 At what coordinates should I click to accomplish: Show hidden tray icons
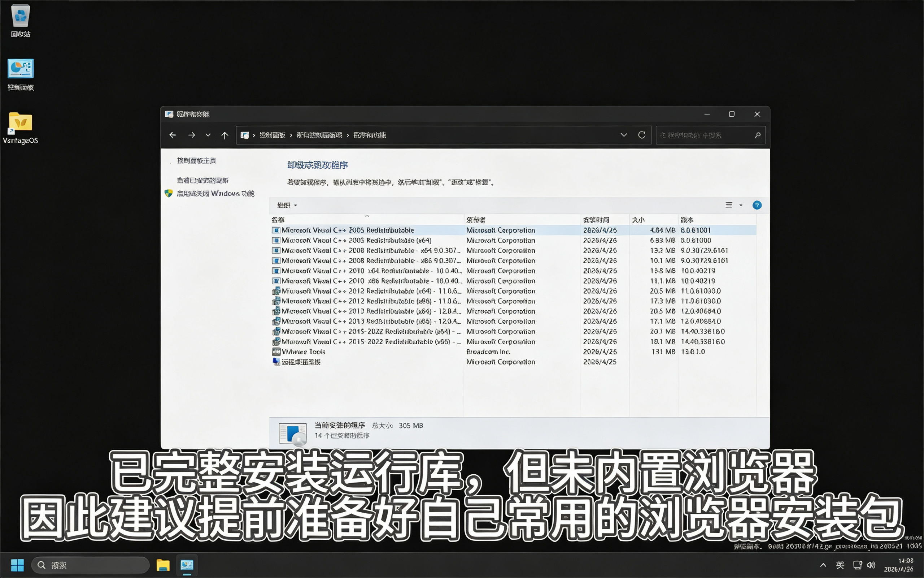pos(823,565)
